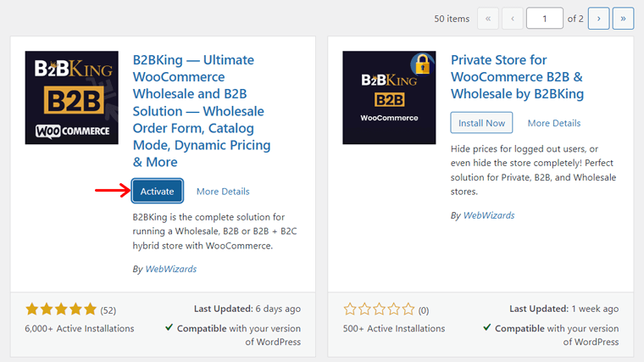Viewport: 644px width, 362px height.
Task: Click WebWizards author link under Private Store
Action: pos(489,215)
